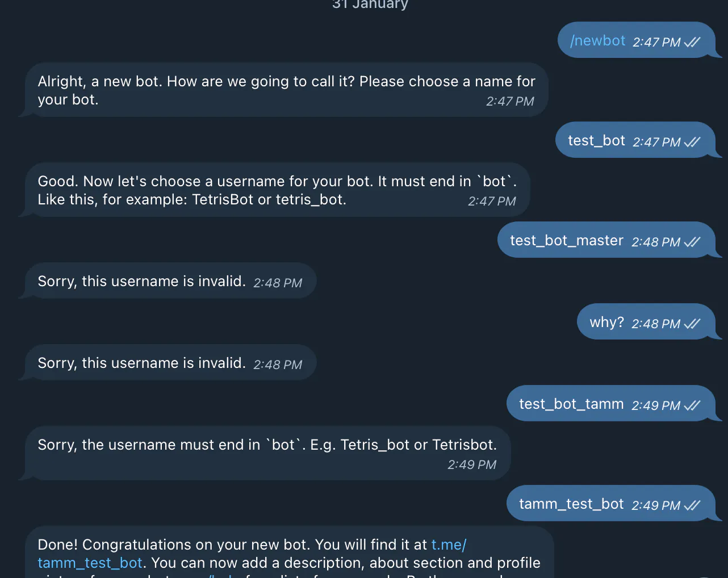Image resolution: width=728 pixels, height=578 pixels.
Task: Click second "Sorry, this username is invalid" reply
Action: point(141,363)
